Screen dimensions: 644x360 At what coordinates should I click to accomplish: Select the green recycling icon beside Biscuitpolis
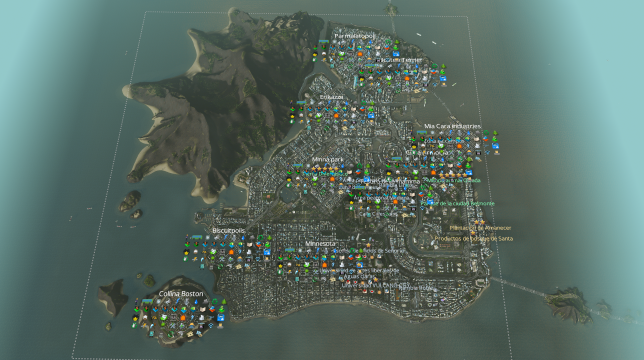[260, 237]
